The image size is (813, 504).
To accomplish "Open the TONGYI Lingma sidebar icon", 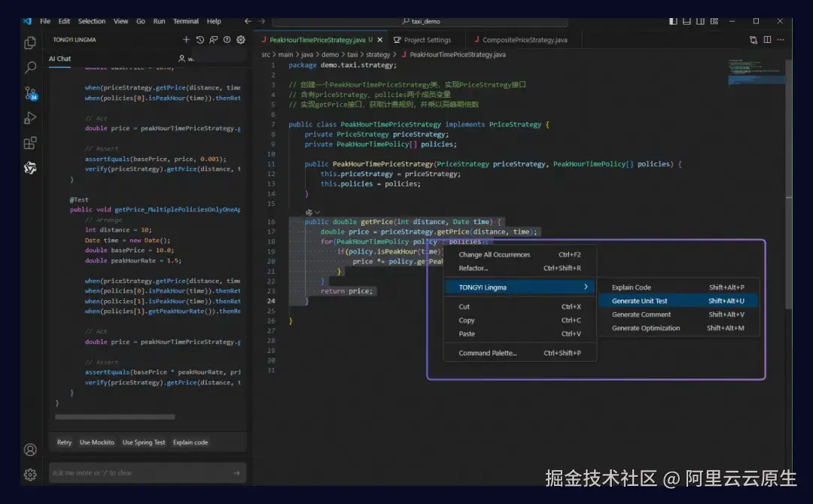I will tap(30, 168).
